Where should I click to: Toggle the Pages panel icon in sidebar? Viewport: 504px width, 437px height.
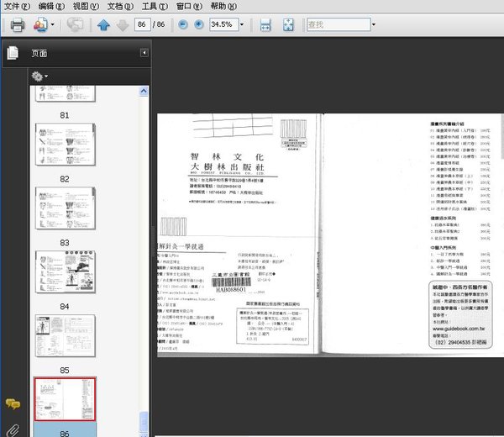point(13,53)
